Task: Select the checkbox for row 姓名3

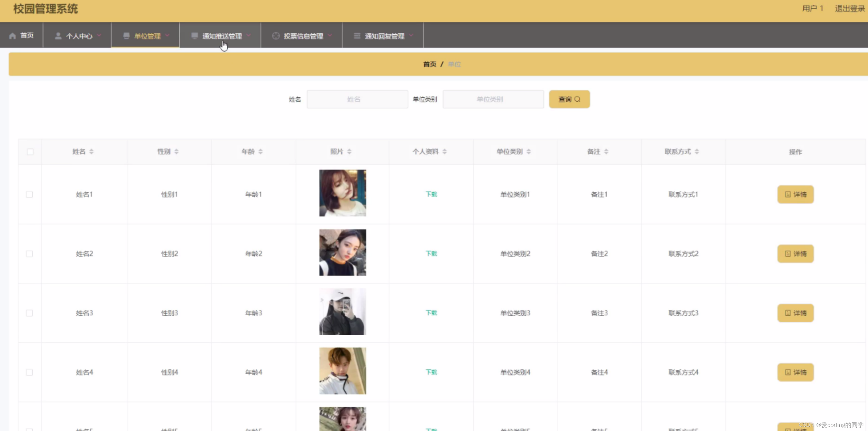Action: pos(29,313)
